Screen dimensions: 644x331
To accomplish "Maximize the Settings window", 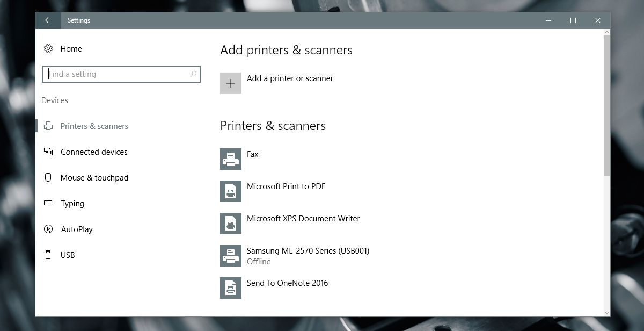I will coord(573,20).
